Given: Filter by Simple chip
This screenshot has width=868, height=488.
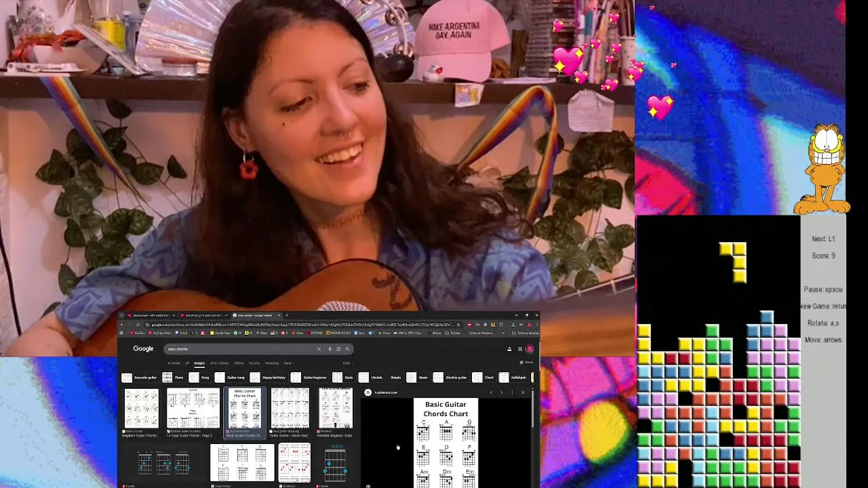Looking at the screenshot, I should [x=396, y=377].
